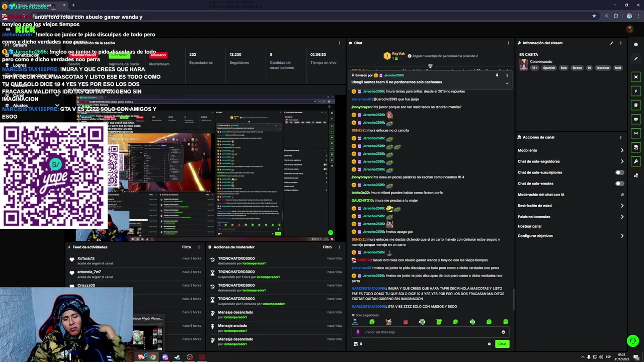Click the ESP language indicator in tray

point(608,357)
